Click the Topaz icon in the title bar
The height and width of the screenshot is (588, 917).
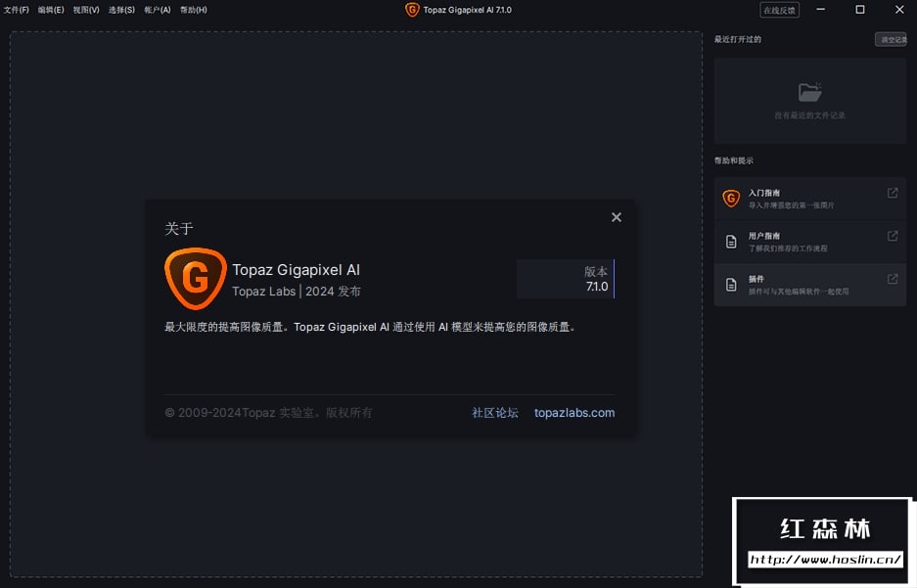(x=412, y=10)
